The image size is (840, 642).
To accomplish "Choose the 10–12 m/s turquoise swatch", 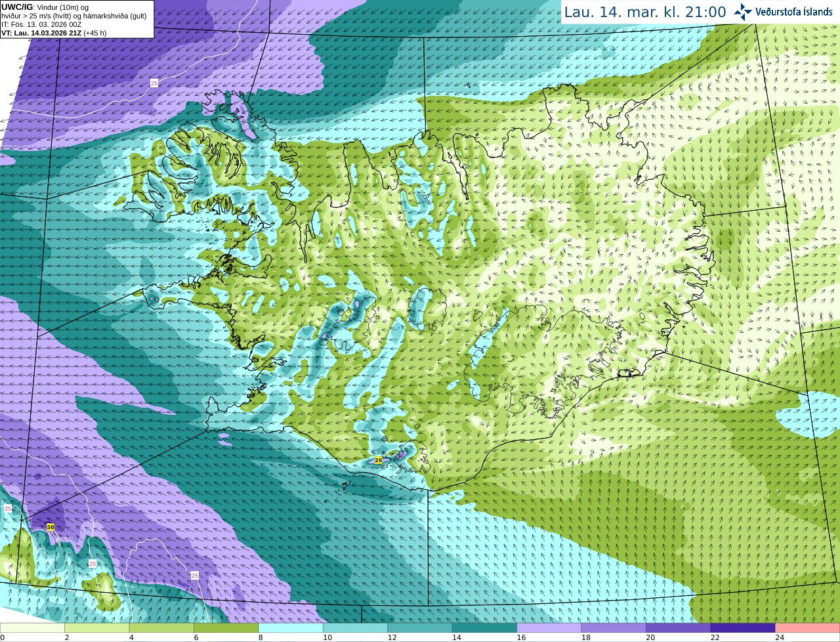I will click(x=356, y=628).
